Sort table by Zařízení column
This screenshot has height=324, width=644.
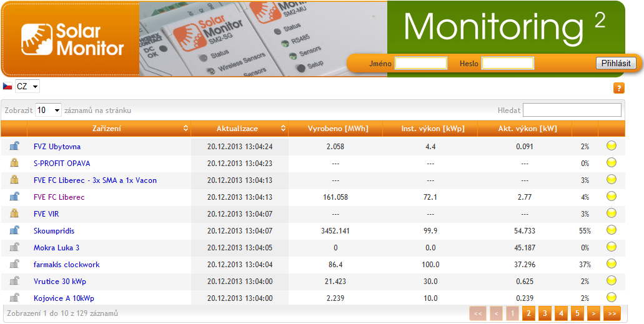107,129
